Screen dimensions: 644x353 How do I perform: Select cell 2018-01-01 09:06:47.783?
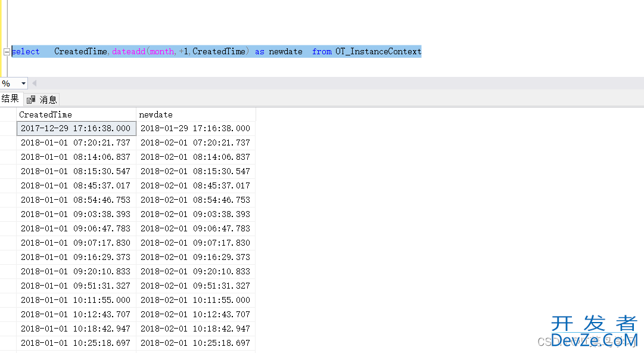(x=76, y=228)
